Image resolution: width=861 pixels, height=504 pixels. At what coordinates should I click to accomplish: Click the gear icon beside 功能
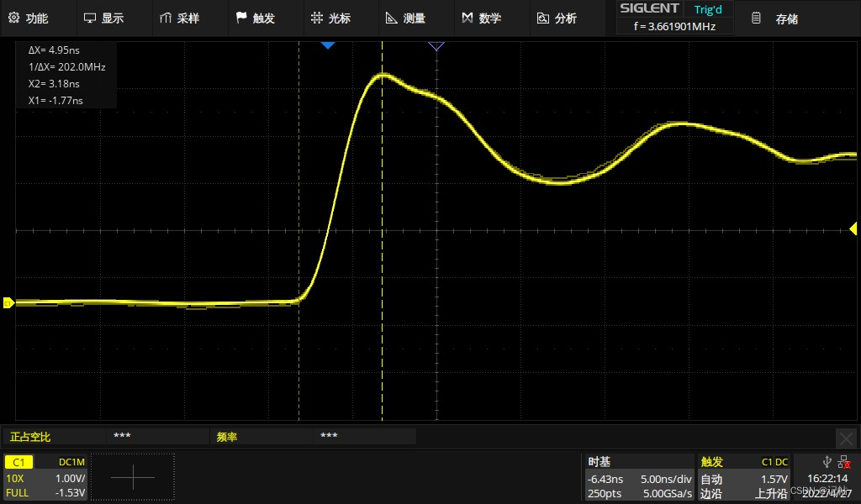pos(13,18)
